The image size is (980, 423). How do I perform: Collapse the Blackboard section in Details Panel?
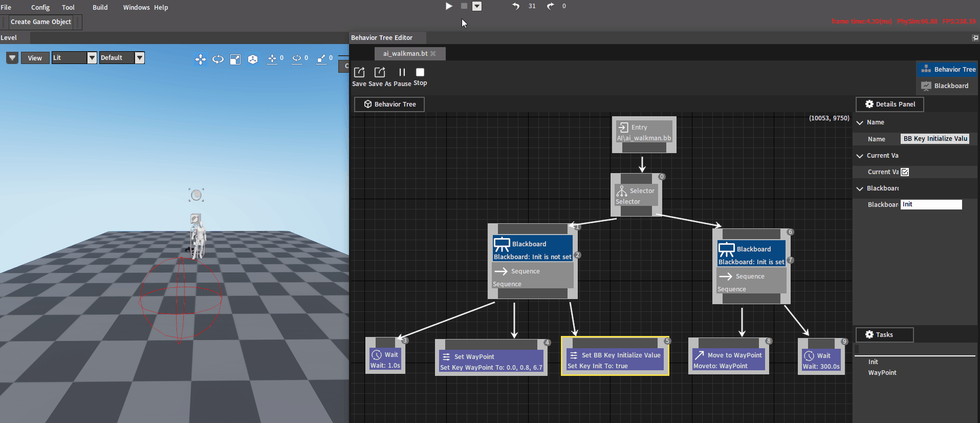(x=860, y=188)
